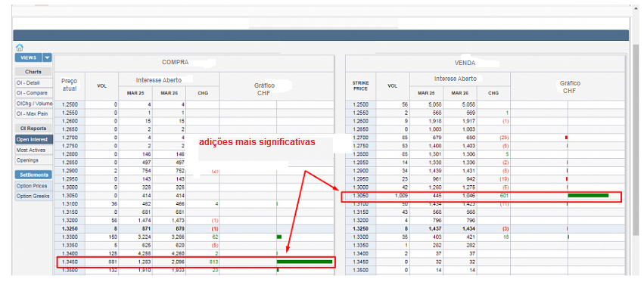Open the Openings report
Image resolution: width=644 pixels, height=285 pixels.
(x=34, y=160)
